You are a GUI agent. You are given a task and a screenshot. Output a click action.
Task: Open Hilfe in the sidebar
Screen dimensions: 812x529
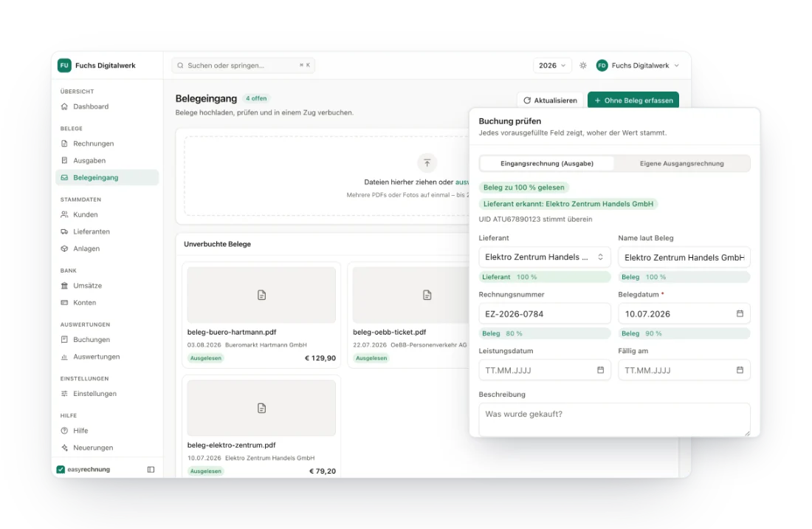pyautogui.click(x=107, y=431)
